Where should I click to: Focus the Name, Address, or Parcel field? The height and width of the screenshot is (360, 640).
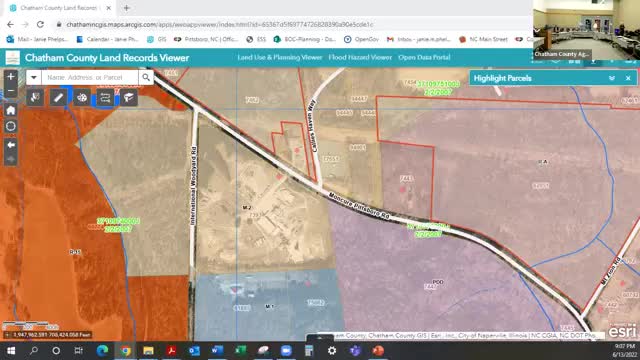pyautogui.click(x=90, y=77)
